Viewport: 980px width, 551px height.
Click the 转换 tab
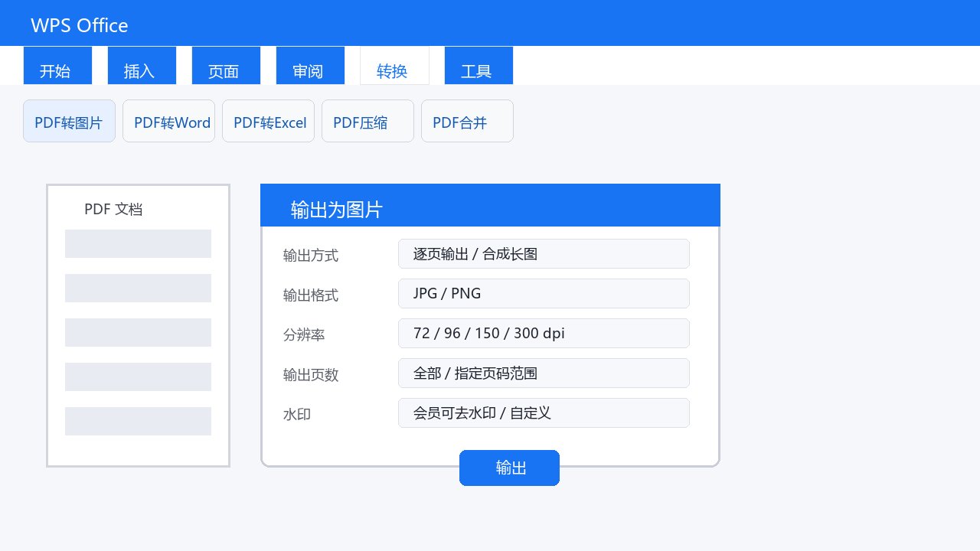pos(394,66)
